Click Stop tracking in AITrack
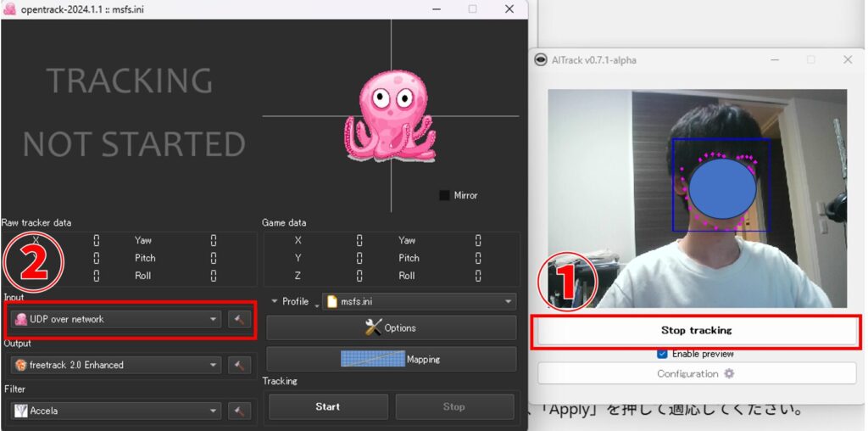Viewport: 868px width, 431px height. [x=696, y=330]
